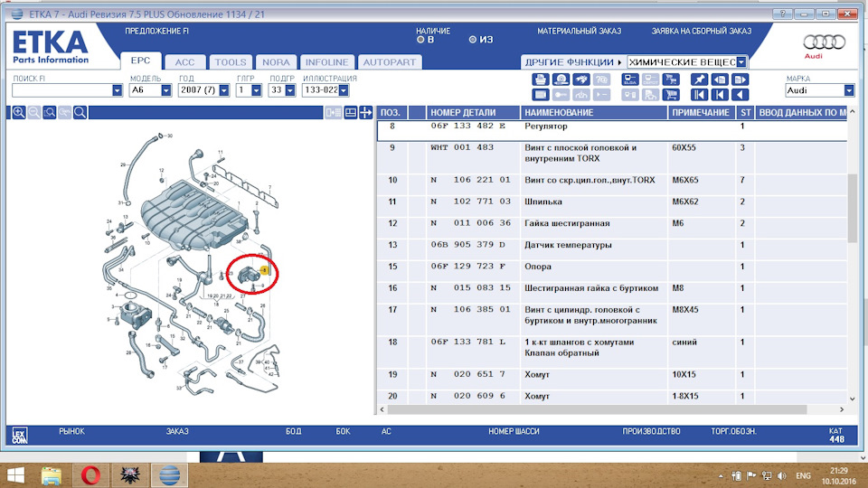Switch to the NORA tab

click(277, 62)
